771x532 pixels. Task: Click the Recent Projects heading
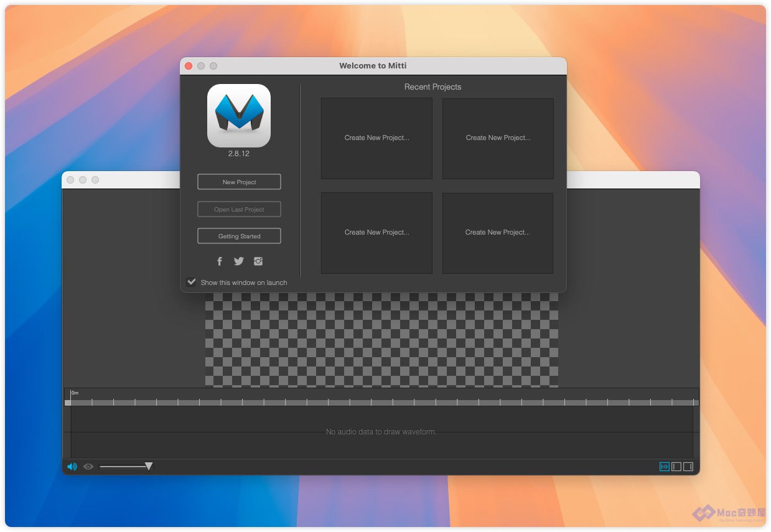[433, 87]
